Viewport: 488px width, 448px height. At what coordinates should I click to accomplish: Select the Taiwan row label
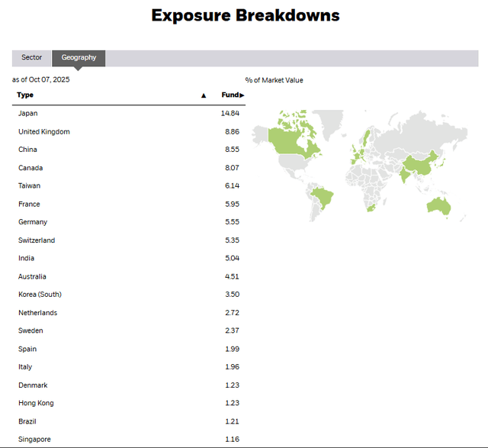[x=29, y=185]
